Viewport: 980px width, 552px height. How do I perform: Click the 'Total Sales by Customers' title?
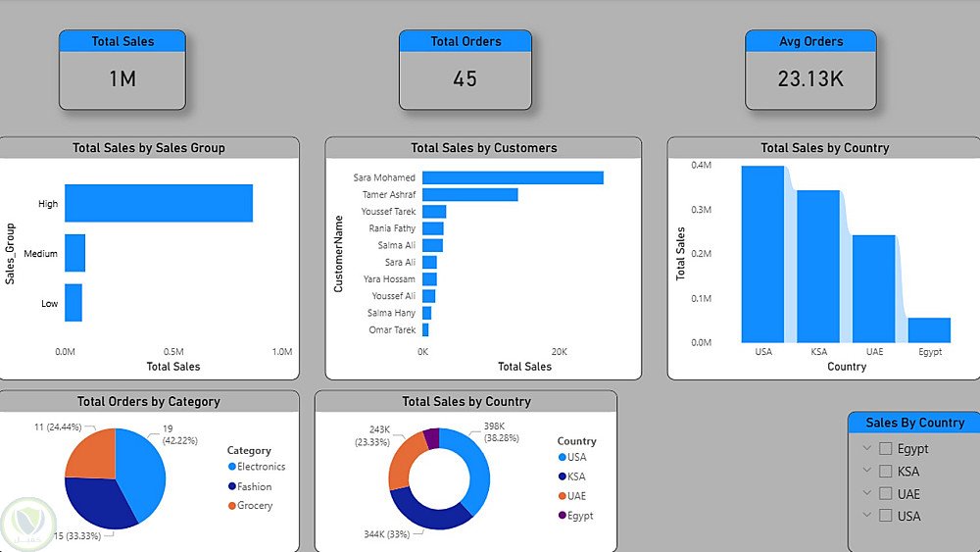tap(484, 147)
